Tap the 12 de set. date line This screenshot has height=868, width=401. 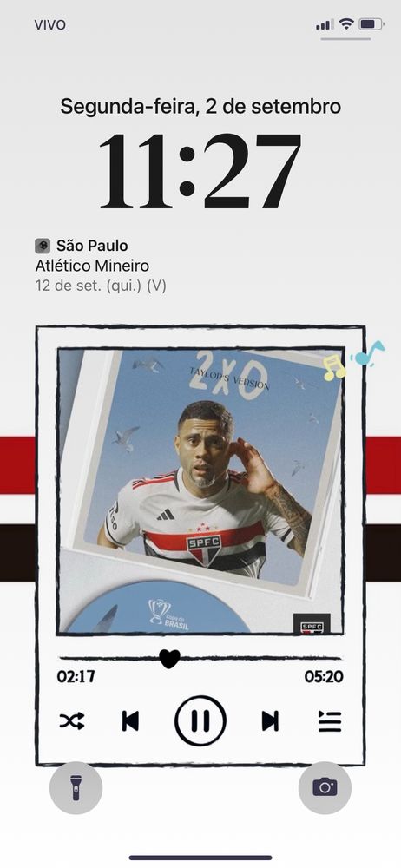point(101,286)
